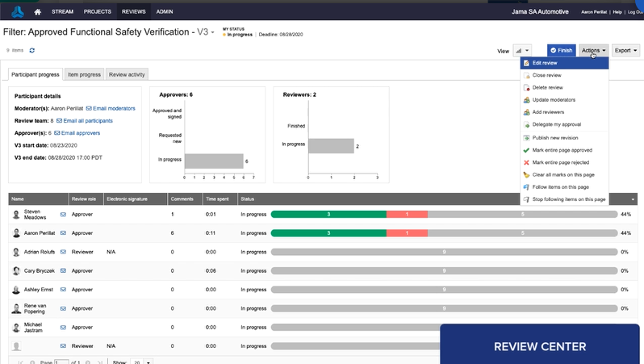Click Update moderators people icon

[x=526, y=100]
